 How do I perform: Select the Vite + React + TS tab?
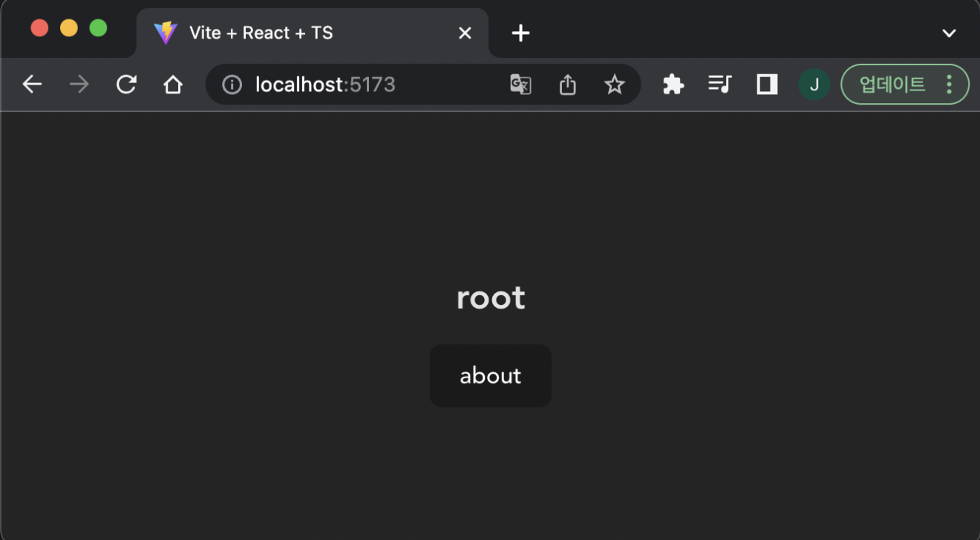pos(297,33)
